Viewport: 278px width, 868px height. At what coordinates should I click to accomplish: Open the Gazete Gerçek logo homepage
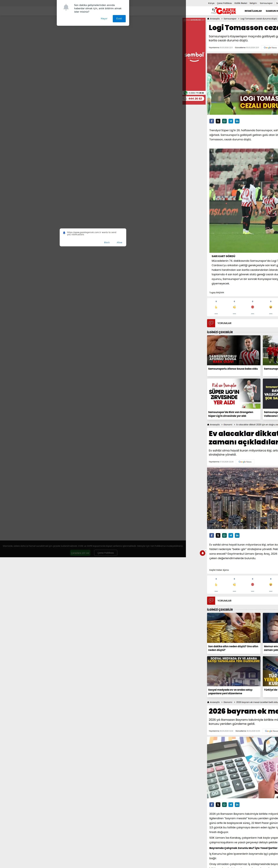click(224, 11)
